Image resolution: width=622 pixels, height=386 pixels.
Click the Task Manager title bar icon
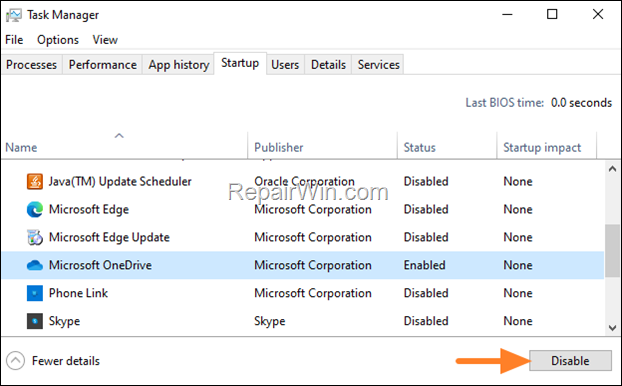click(x=13, y=15)
